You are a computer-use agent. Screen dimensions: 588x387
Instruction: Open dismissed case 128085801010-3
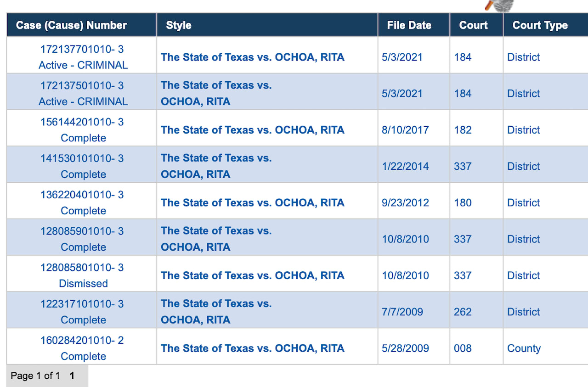[82, 268]
